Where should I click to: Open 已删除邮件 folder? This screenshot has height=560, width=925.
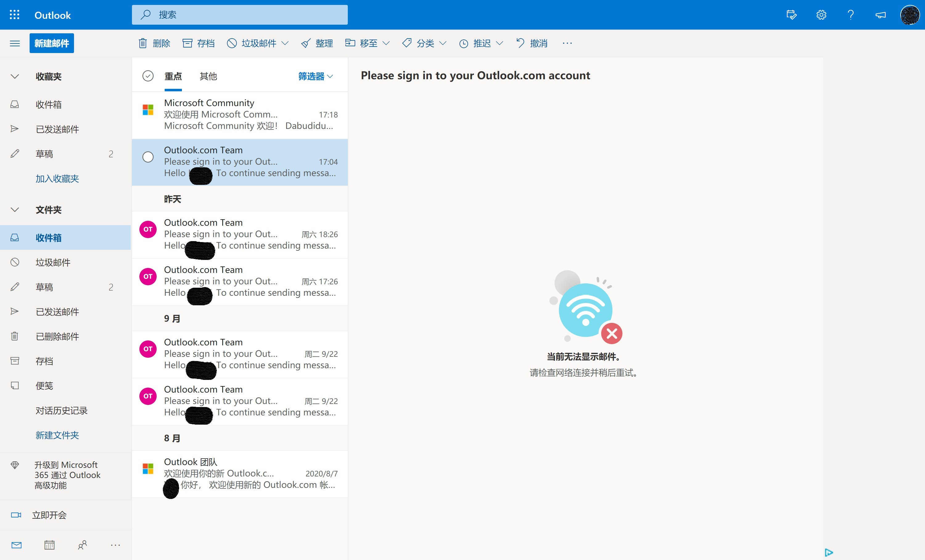click(65, 336)
